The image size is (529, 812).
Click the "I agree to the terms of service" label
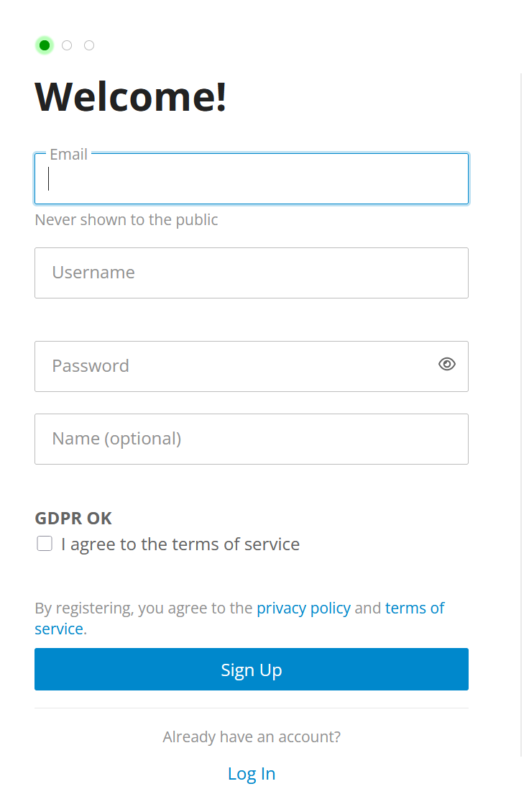click(180, 544)
